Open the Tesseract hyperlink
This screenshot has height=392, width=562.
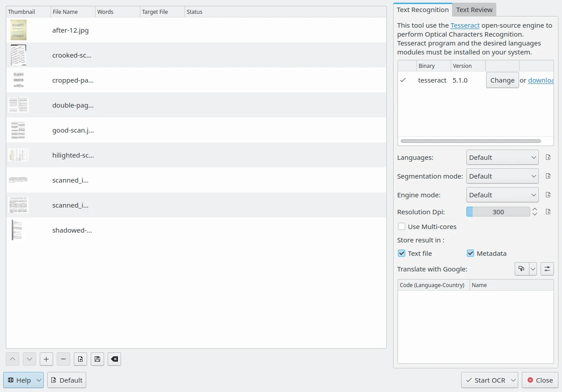click(465, 25)
